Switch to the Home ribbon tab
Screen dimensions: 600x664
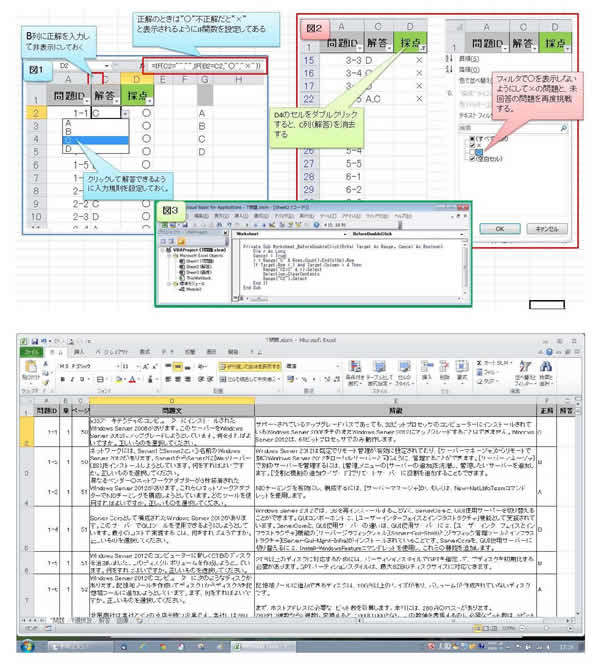[x=56, y=352]
